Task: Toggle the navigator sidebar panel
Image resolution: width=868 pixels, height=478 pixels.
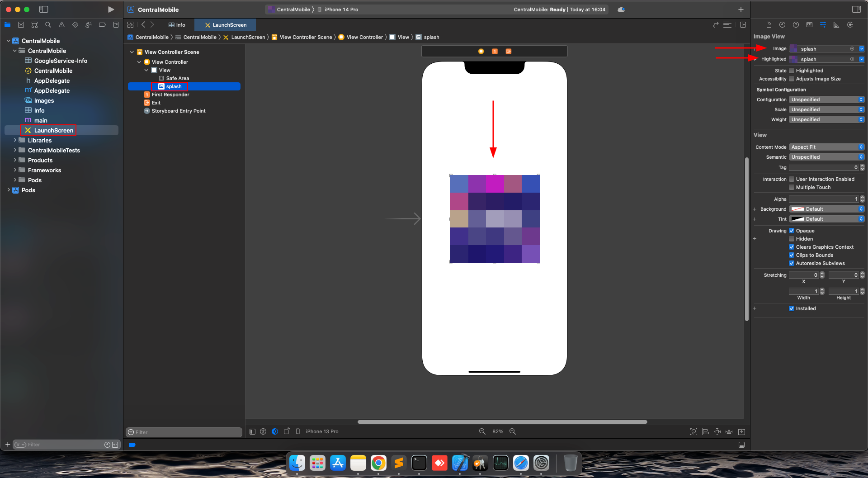Action: coord(44,9)
